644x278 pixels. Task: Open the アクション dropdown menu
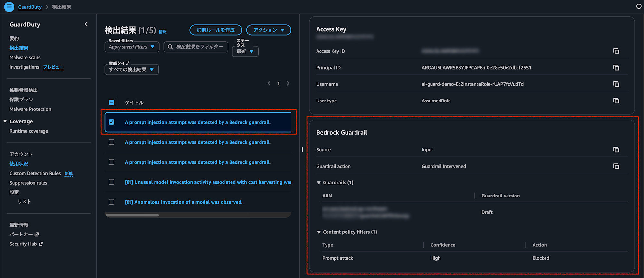tap(269, 30)
